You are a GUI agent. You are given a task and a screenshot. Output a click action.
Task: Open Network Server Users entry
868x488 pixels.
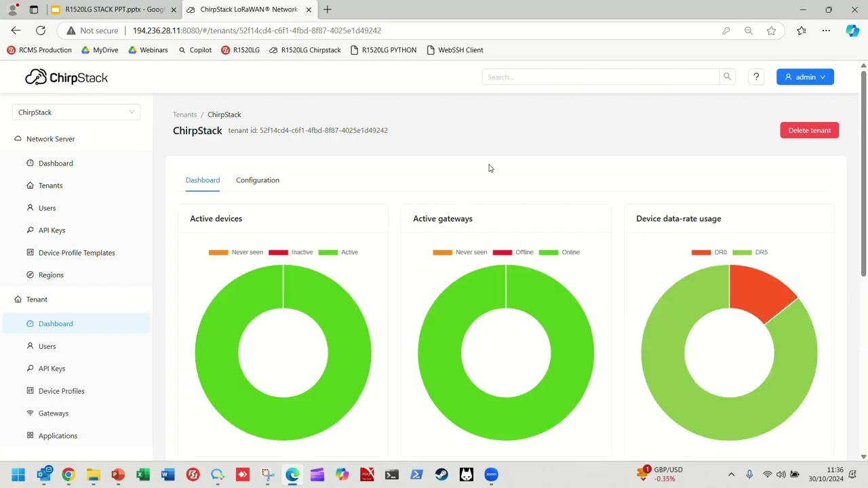coord(47,208)
